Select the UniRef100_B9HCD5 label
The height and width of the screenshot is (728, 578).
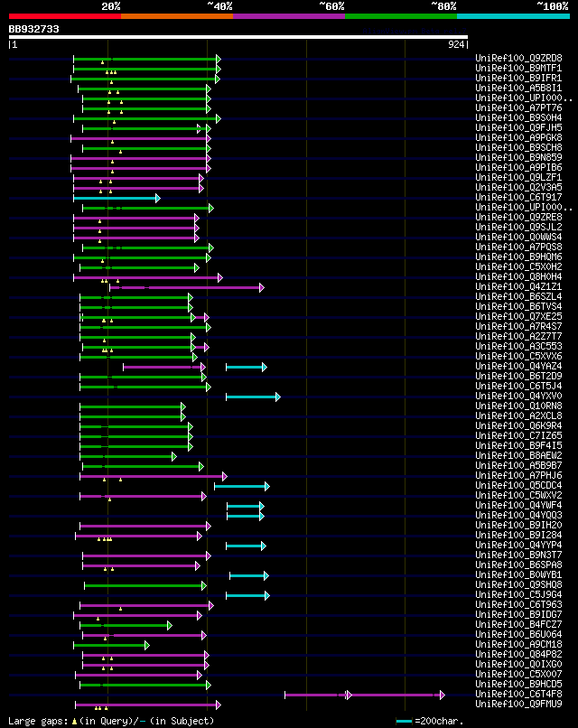518,684
